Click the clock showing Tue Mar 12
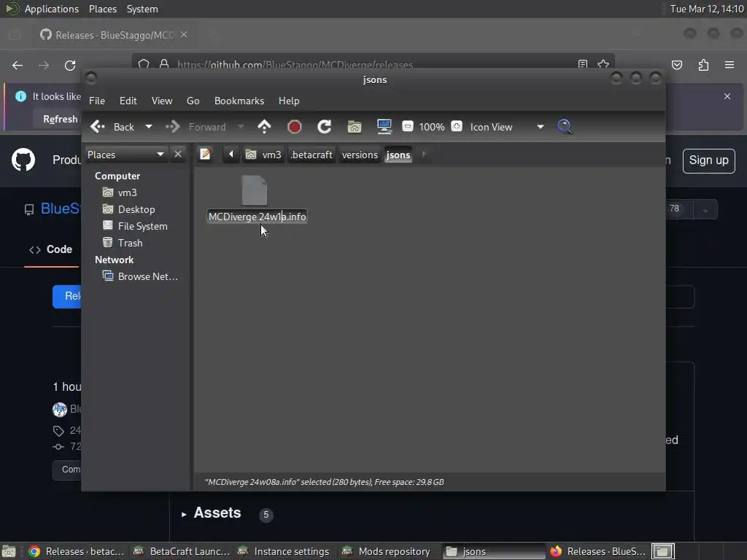 point(706,9)
